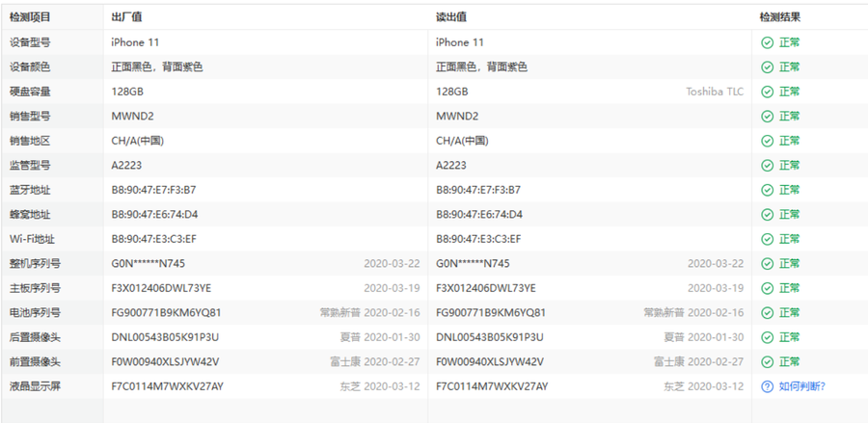Image resolution: width=868 pixels, height=423 pixels.
Task: Click green check icon in 后置摄像头 row
Action: [768, 337]
